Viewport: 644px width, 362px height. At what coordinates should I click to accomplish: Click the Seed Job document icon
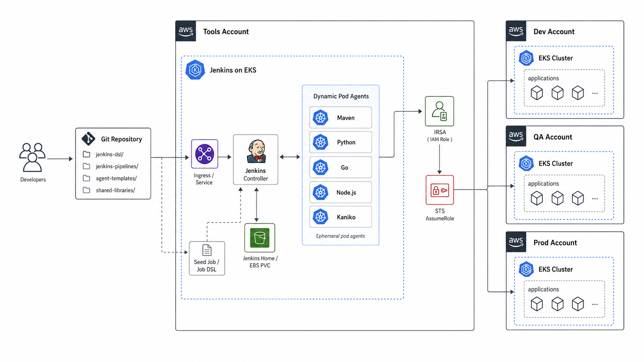207,250
